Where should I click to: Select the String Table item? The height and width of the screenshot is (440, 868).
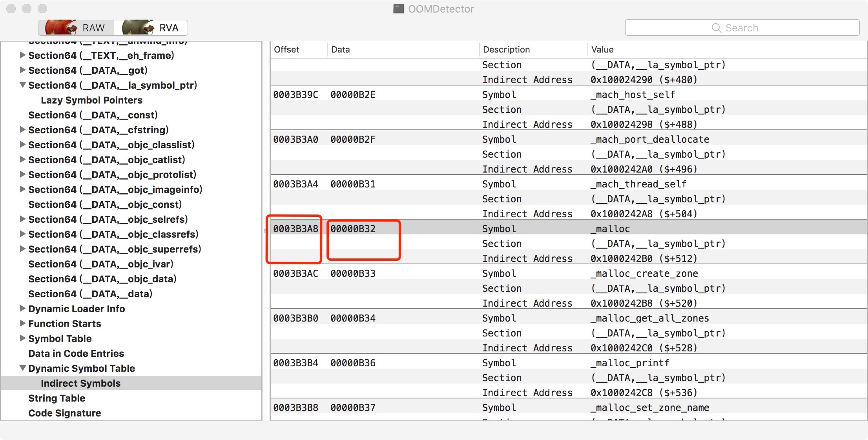coord(57,398)
